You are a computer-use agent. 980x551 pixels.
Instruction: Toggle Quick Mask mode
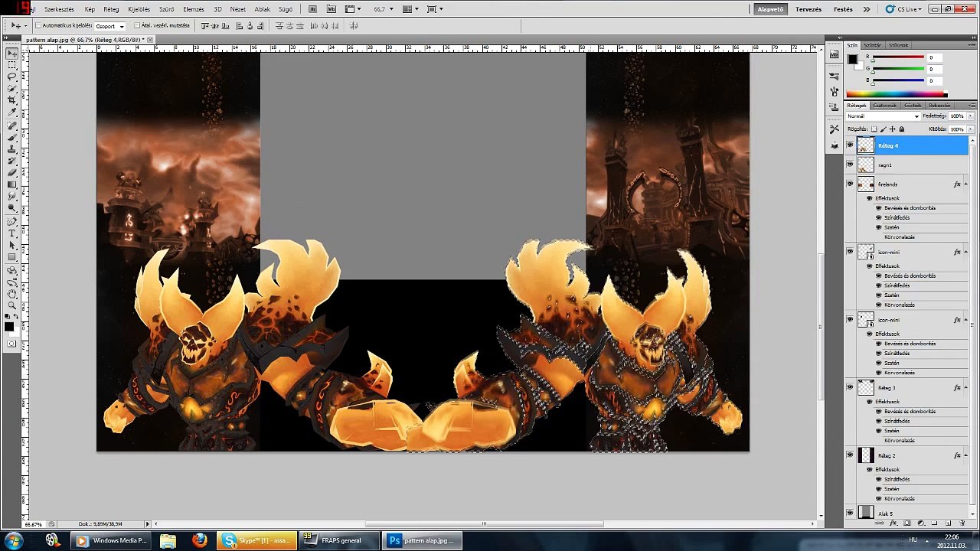11,344
